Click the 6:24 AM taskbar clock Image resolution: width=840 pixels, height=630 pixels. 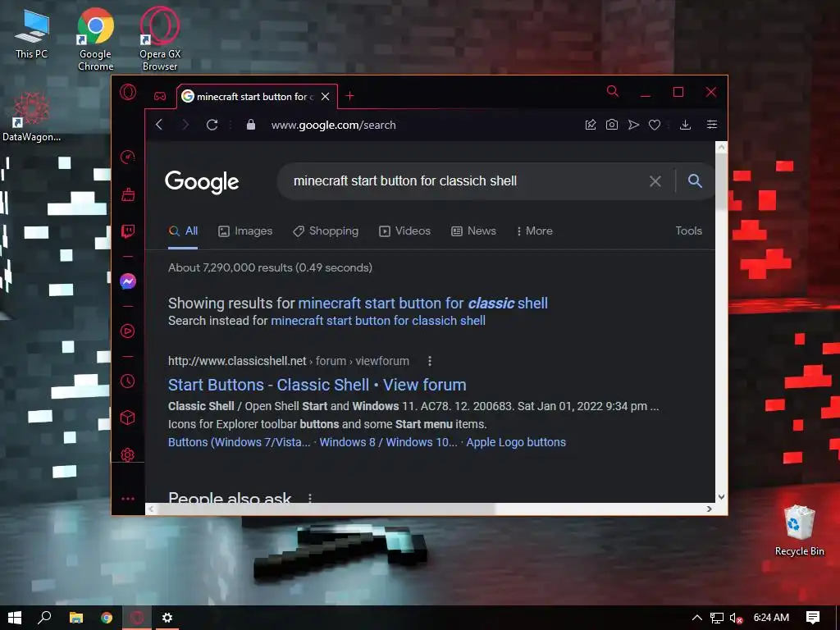pyautogui.click(x=771, y=618)
